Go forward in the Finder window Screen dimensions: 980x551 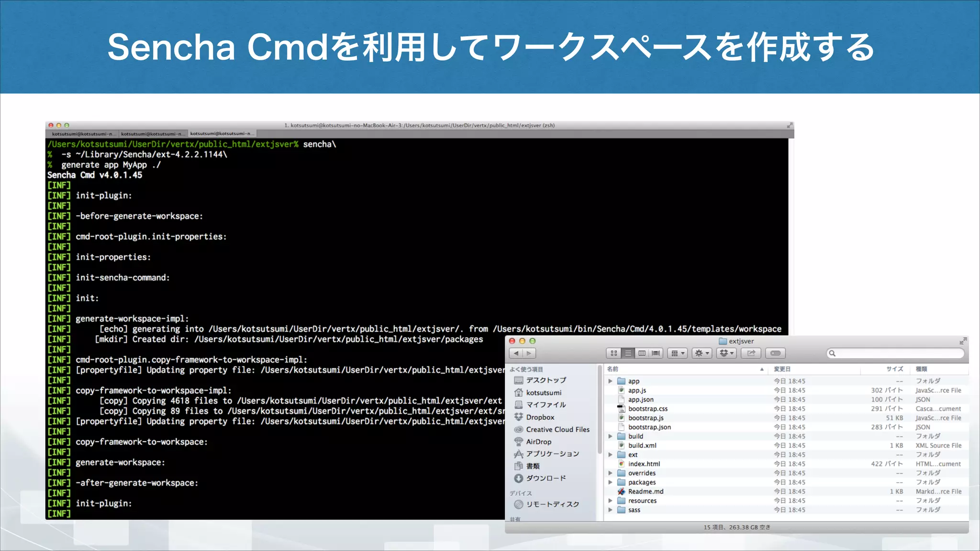click(529, 353)
